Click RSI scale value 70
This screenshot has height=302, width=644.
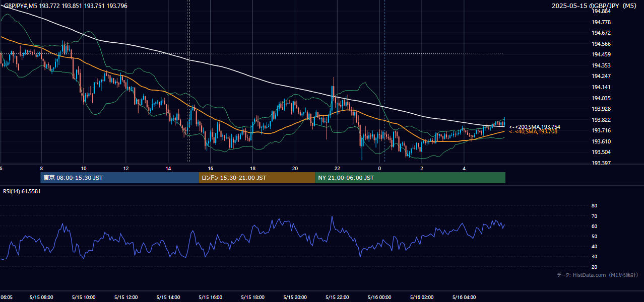594,216
